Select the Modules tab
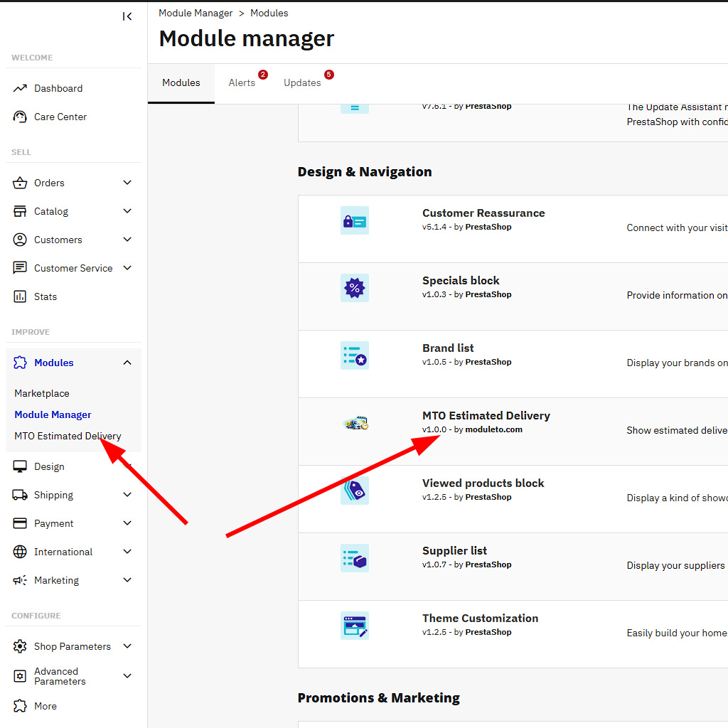Viewport: 728px width, 728px height. tap(181, 83)
